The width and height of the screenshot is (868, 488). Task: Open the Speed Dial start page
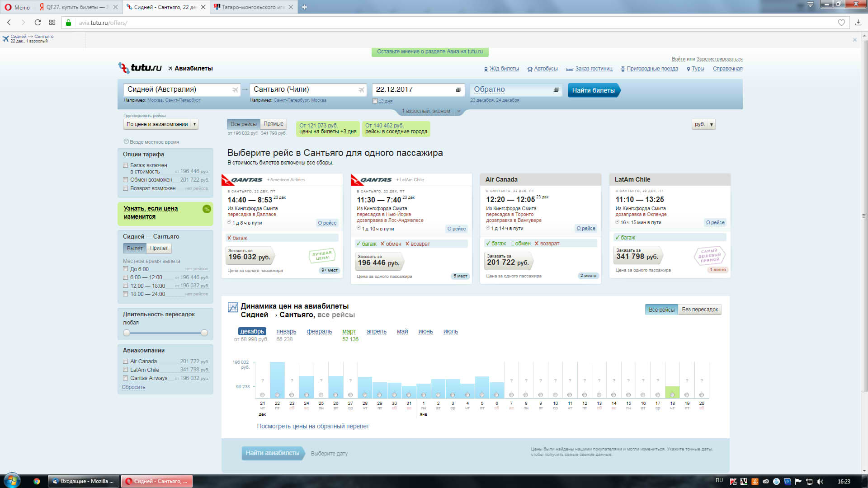[52, 23]
